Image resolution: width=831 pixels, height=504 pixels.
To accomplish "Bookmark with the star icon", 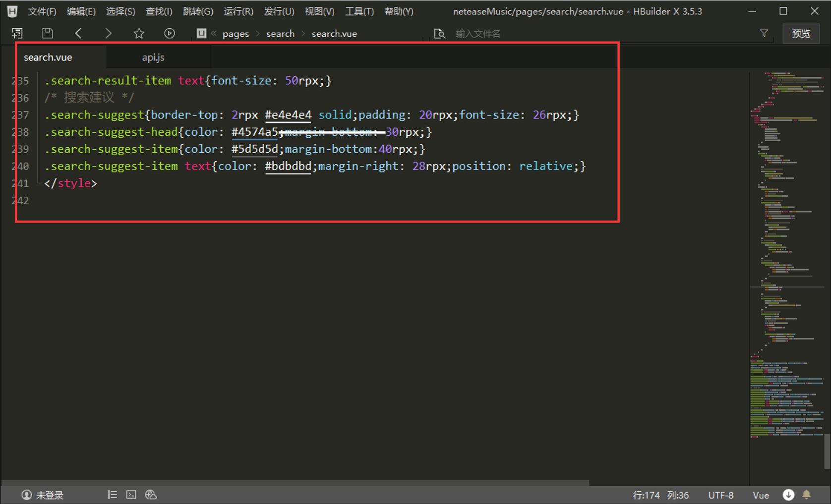I will click(x=139, y=33).
